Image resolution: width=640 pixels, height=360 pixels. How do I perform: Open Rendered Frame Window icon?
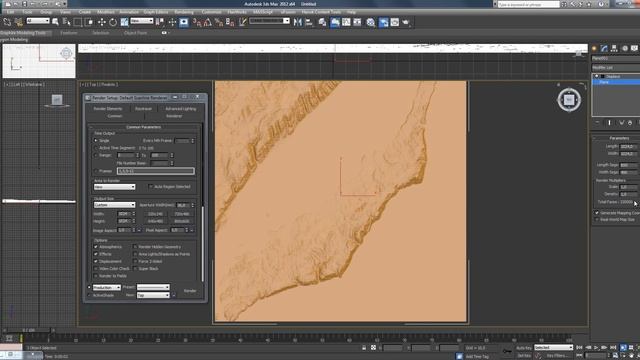(395, 22)
